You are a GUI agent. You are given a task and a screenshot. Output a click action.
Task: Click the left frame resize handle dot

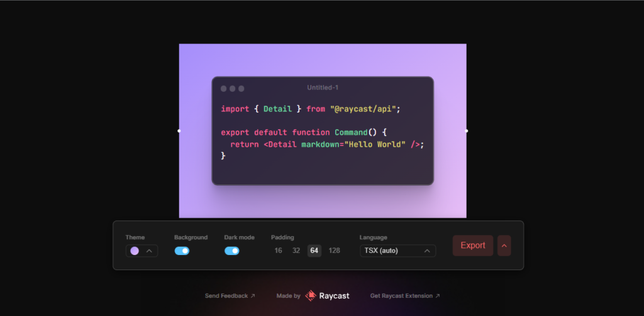point(179,131)
